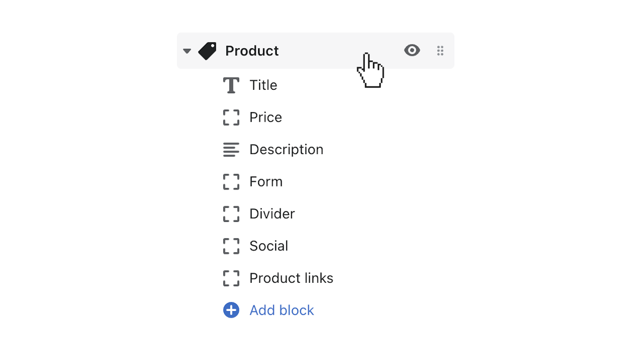Click the drag handle next to Product
644x351 pixels.
point(440,50)
